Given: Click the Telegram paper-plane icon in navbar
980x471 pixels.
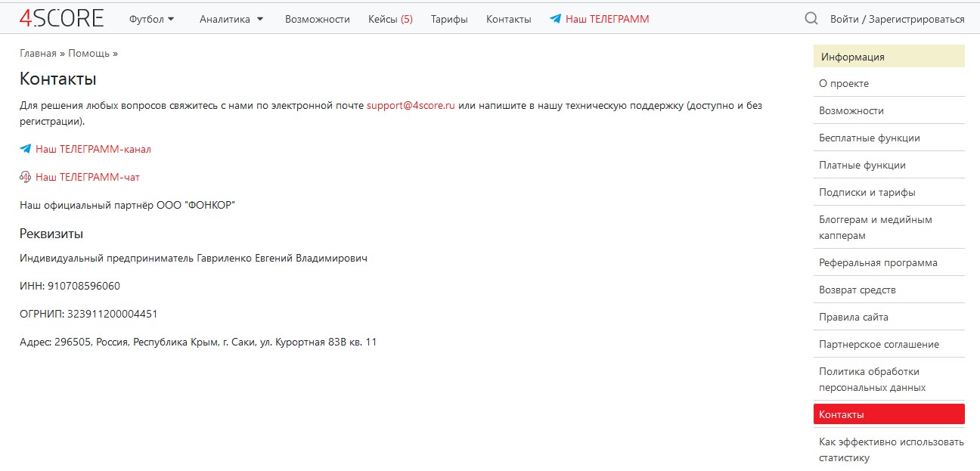Looking at the screenshot, I should pos(556,19).
